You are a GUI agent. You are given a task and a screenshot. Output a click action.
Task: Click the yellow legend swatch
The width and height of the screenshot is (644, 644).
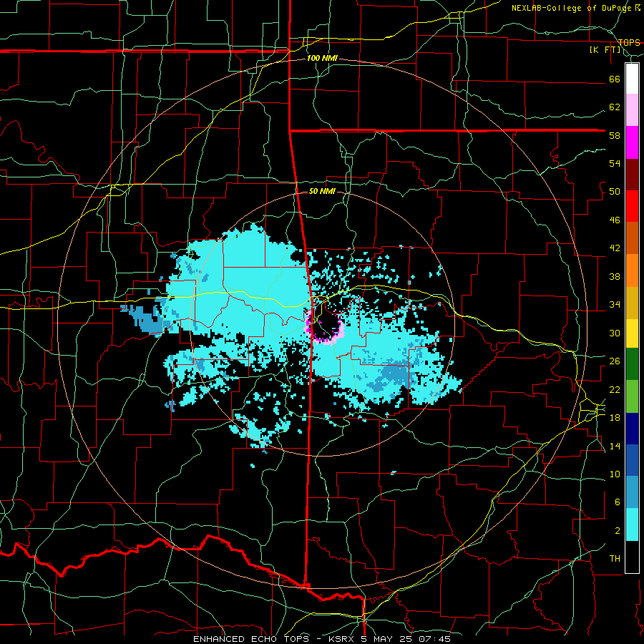[632, 333]
